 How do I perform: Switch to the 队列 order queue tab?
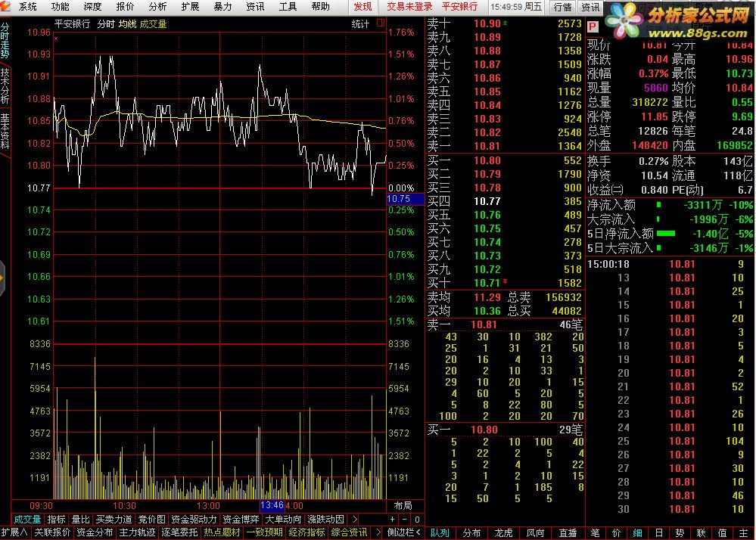[440, 532]
